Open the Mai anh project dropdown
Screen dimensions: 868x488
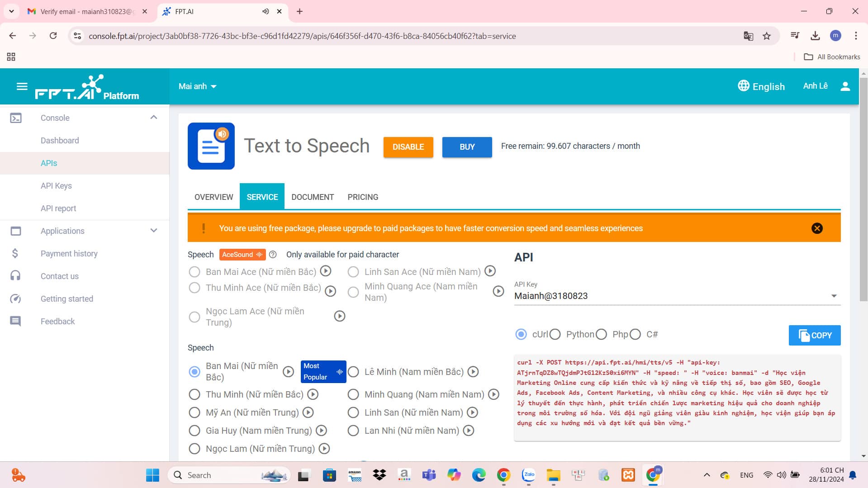[x=198, y=86]
